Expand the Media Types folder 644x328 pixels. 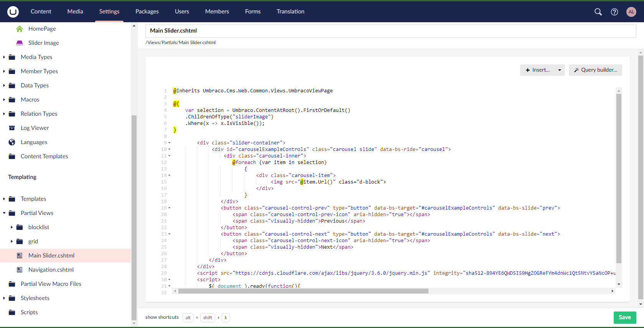point(4,57)
